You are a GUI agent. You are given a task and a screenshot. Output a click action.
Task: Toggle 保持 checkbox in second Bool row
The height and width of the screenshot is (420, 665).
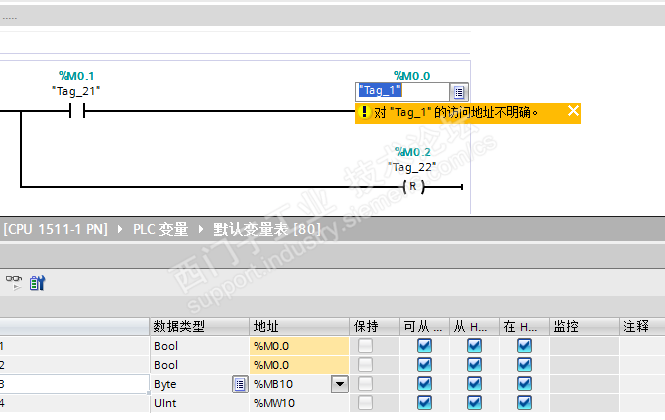[x=365, y=365]
